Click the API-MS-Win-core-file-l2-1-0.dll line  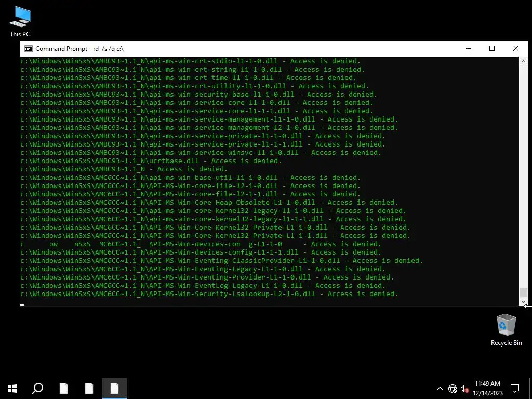coord(190,186)
